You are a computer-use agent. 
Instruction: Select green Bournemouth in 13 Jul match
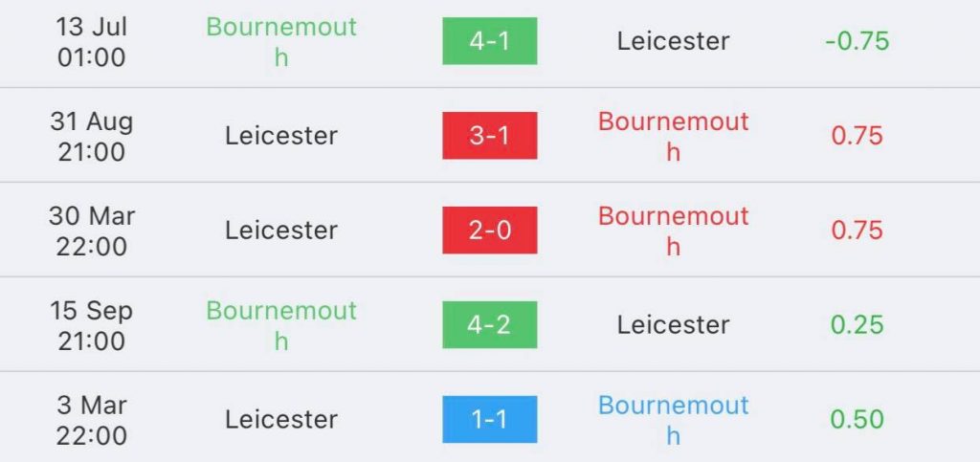pyautogui.click(x=281, y=42)
